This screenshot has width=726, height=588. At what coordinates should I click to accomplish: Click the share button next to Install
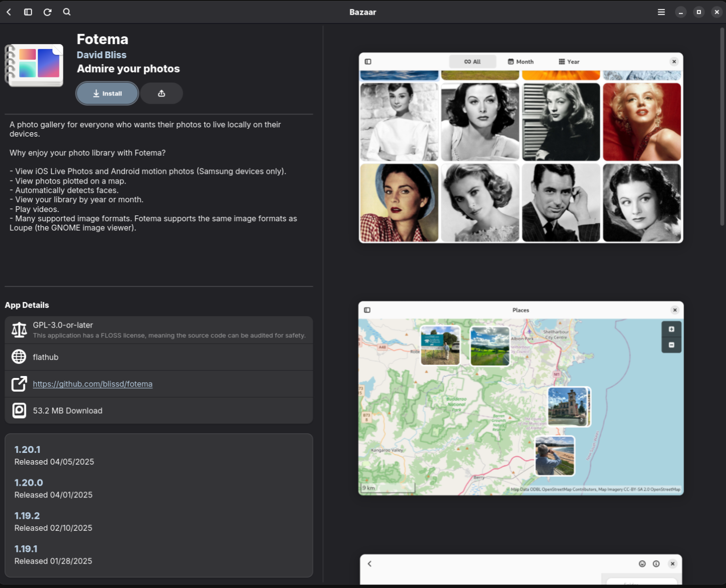click(162, 94)
